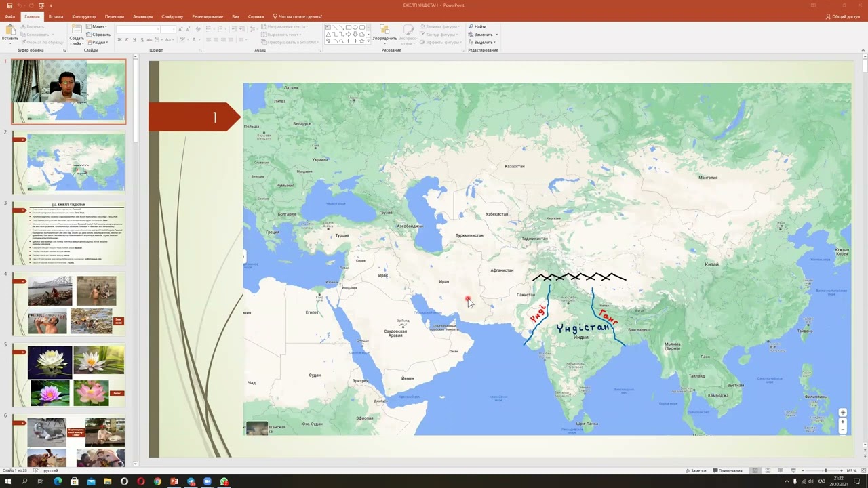Open the Windows notification center icon

tap(857, 481)
